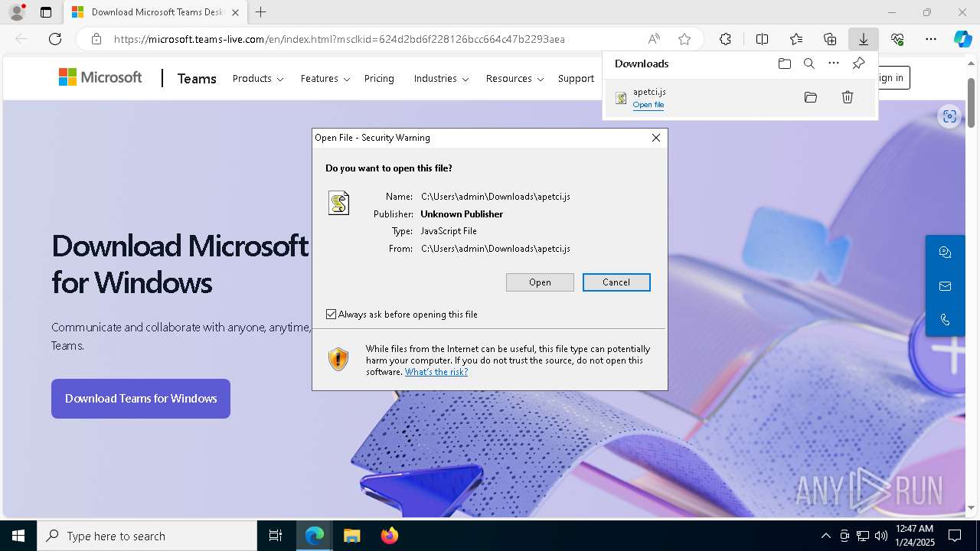Viewport: 980px width, 551px height.
Task: Expand the Resources menu
Action: (514, 78)
